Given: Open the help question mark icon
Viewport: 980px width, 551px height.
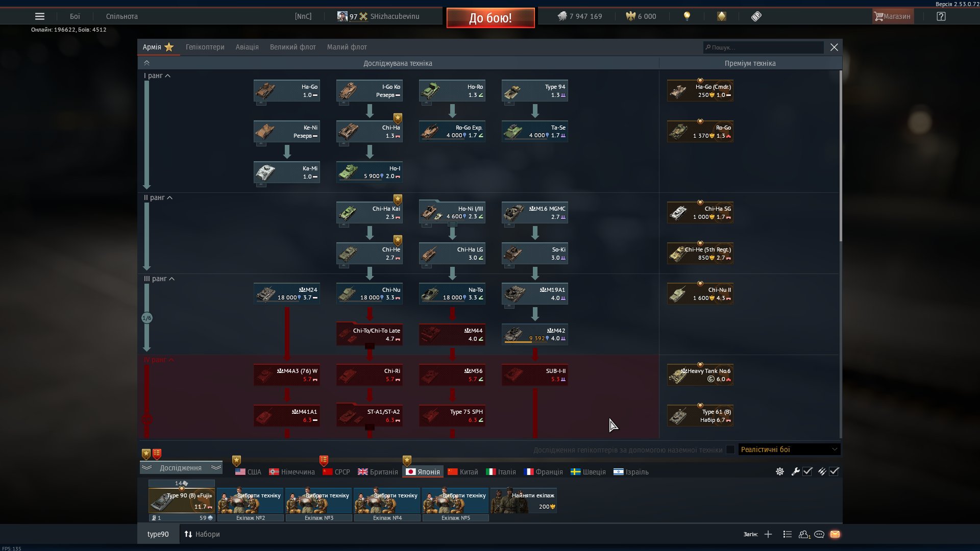Looking at the screenshot, I should pos(941,16).
